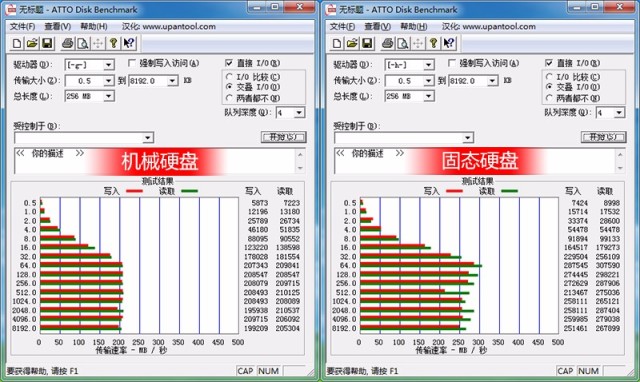
Task: Open 文件(F) menu in right window
Action: (342, 27)
